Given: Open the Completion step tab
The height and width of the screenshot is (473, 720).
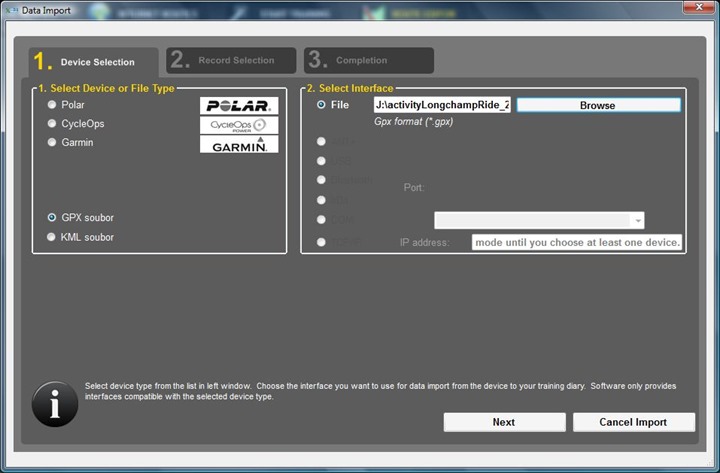Looking at the screenshot, I should [x=369, y=60].
